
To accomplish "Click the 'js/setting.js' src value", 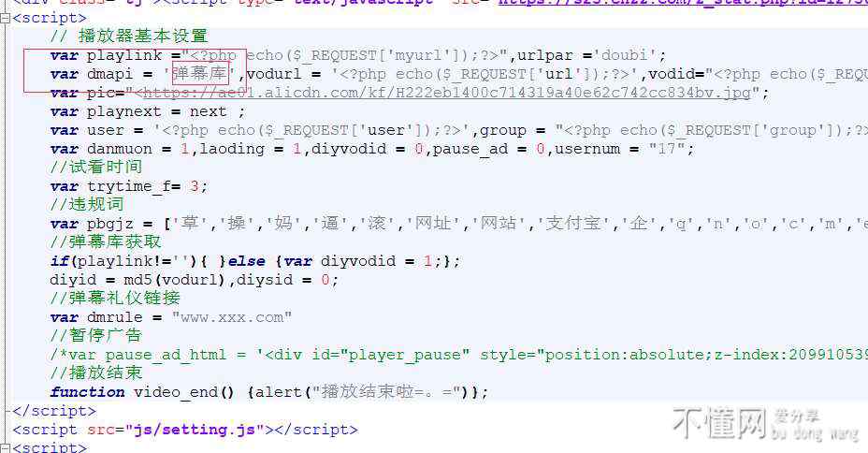I will (x=195, y=430).
